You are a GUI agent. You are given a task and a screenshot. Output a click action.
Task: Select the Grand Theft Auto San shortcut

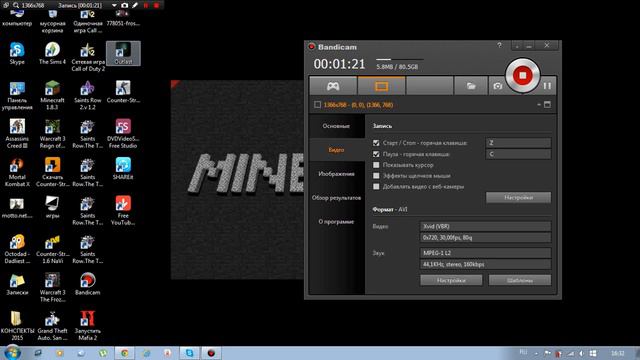(x=52, y=326)
